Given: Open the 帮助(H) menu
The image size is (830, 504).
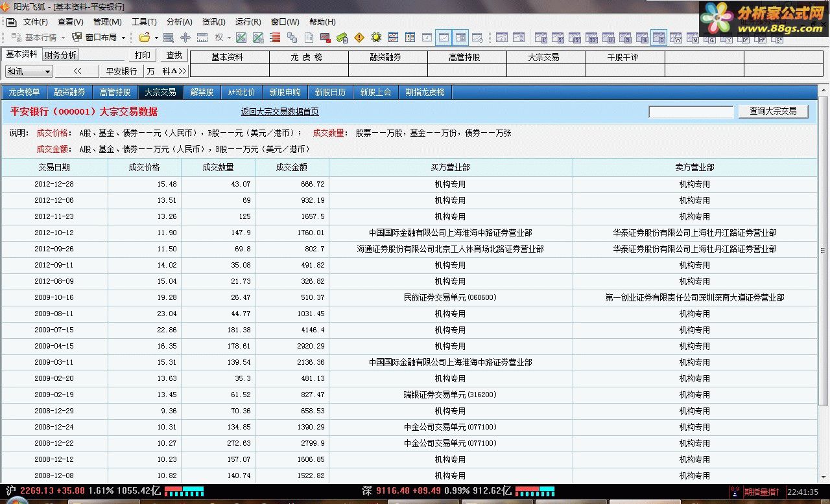Looking at the screenshot, I should tap(322, 22).
